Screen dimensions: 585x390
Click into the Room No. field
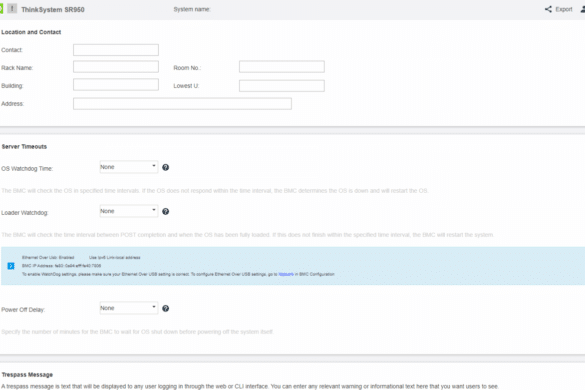click(x=282, y=67)
